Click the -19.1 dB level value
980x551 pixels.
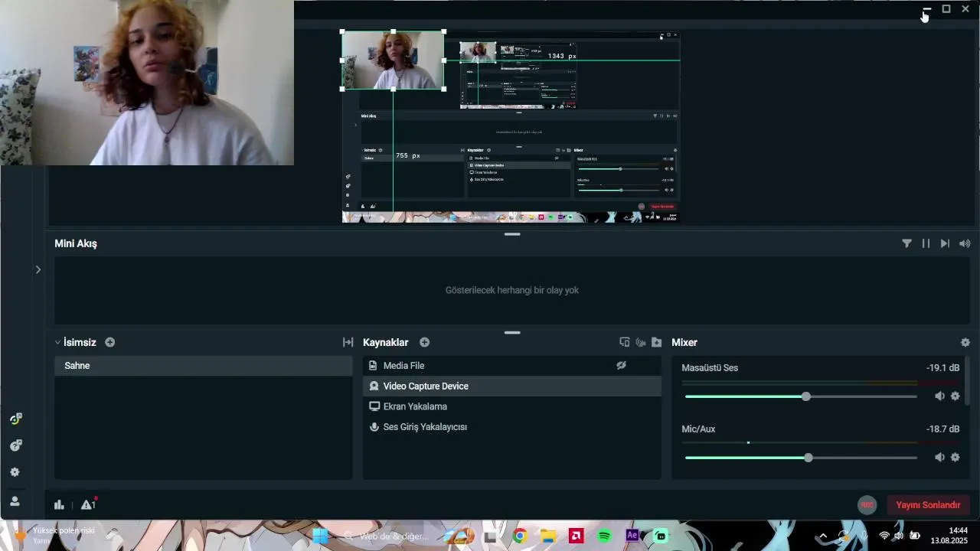click(x=942, y=368)
